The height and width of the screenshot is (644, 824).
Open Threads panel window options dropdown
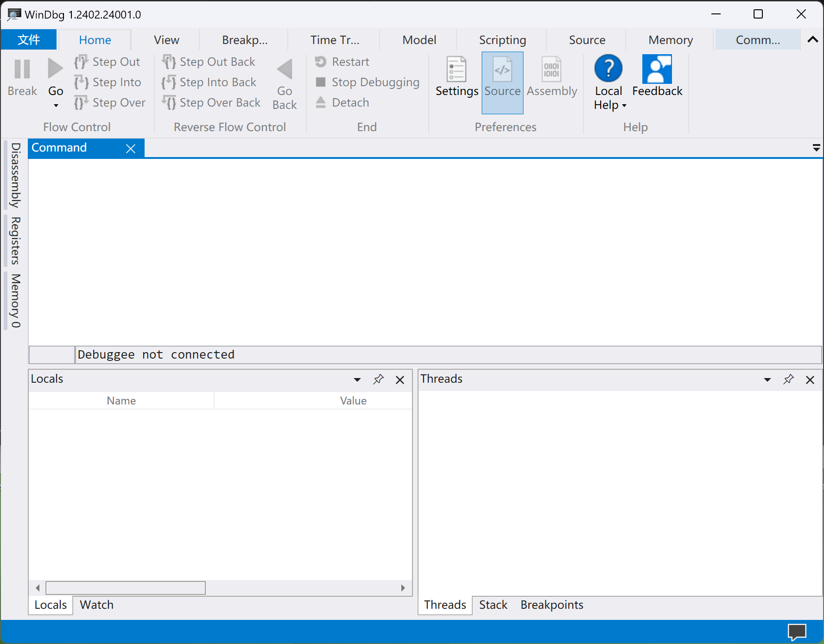click(767, 380)
